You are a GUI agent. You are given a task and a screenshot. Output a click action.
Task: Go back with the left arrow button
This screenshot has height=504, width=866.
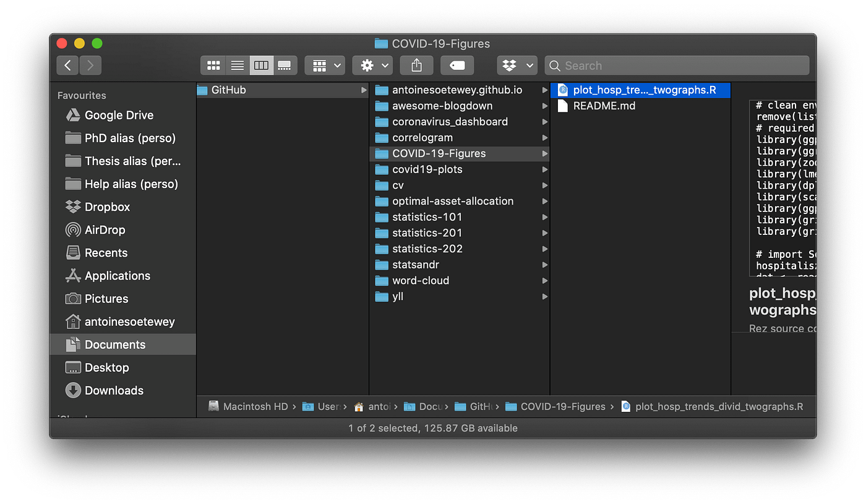tap(67, 66)
